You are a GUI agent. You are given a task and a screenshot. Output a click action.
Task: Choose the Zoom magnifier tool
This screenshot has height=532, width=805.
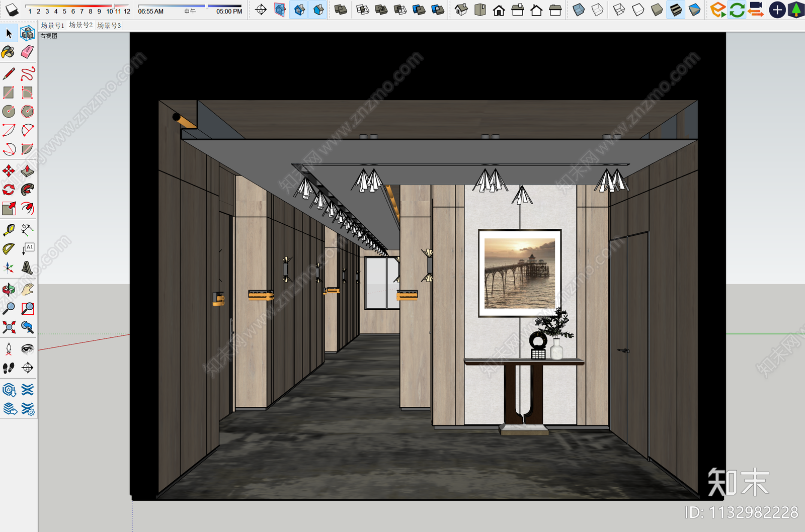[9, 308]
